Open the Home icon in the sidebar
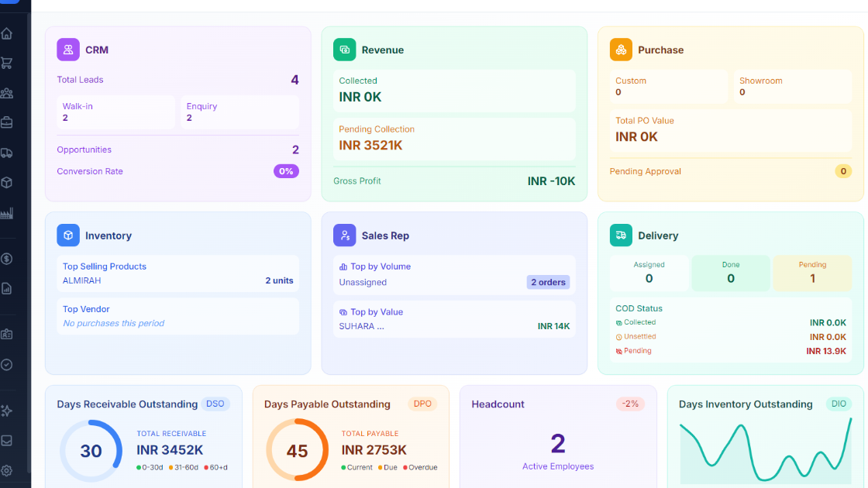This screenshot has height=488, width=868. 7,33
